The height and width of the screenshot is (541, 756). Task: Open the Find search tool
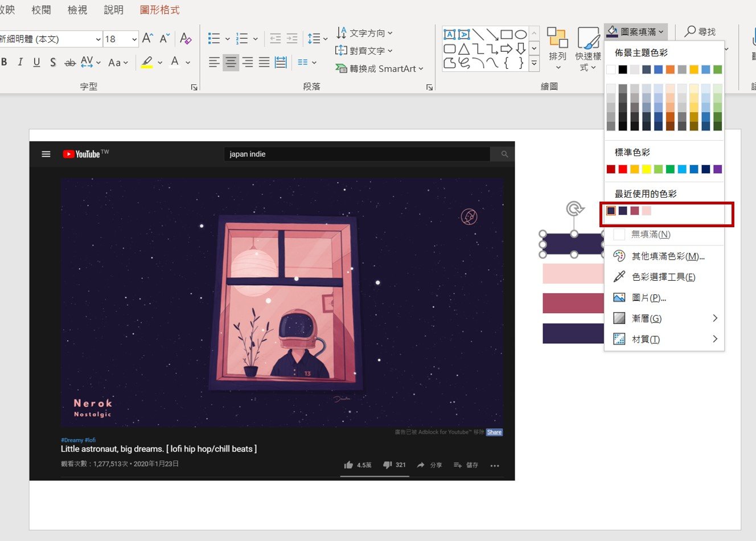[700, 32]
